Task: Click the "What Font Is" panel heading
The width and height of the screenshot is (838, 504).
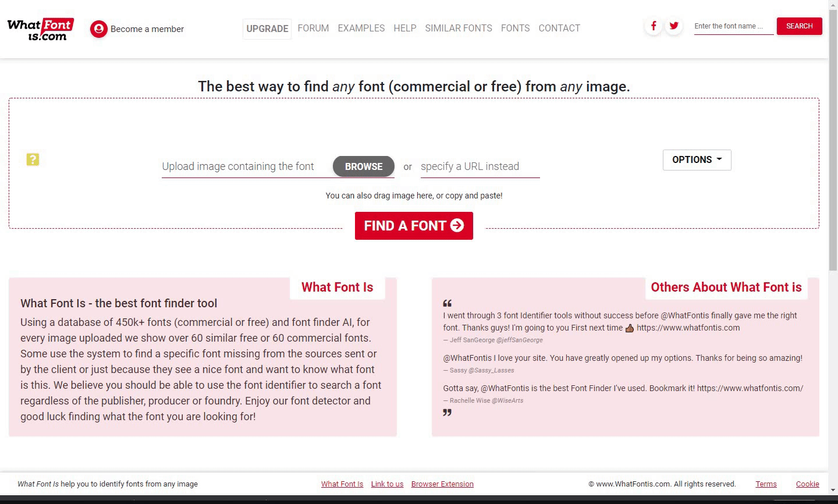Action: coord(337,288)
